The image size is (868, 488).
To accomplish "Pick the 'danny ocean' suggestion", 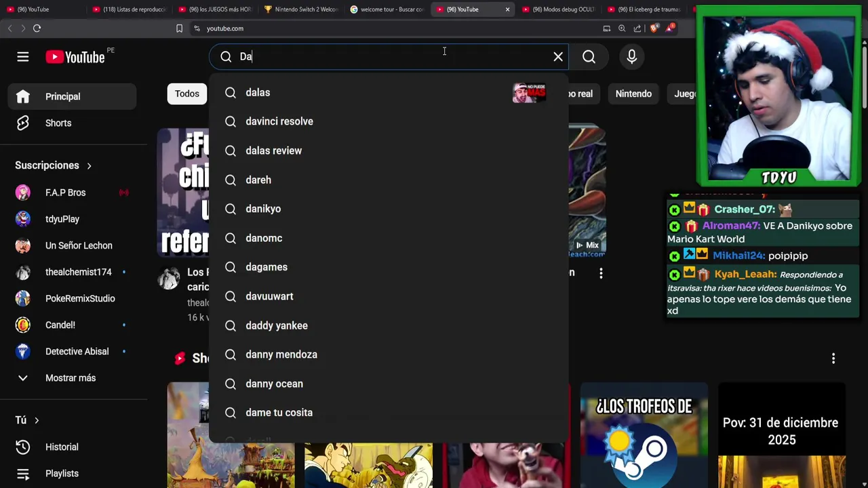I will tap(389, 384).
